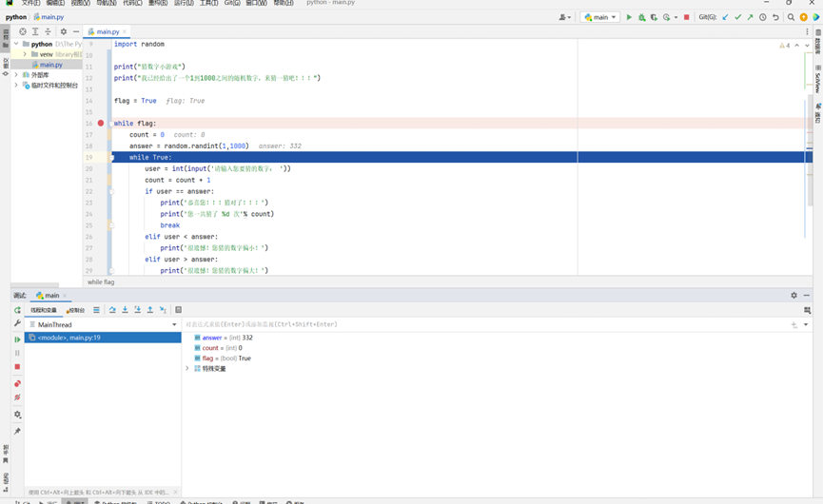This screenshot has height=504, width=823.
Task: Expand the 特殊变量 node in the variables list
Action: click(x=187, y=369)
